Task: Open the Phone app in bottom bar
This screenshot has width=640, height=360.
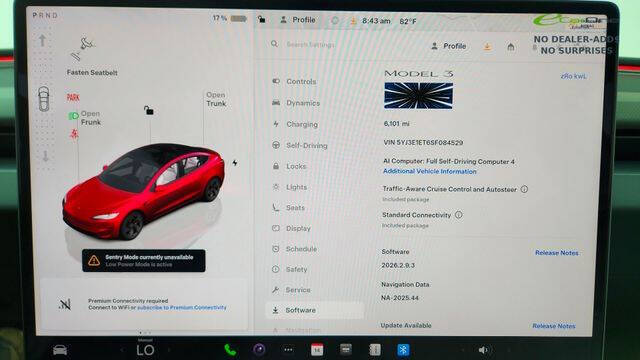Action: [230, 350]
